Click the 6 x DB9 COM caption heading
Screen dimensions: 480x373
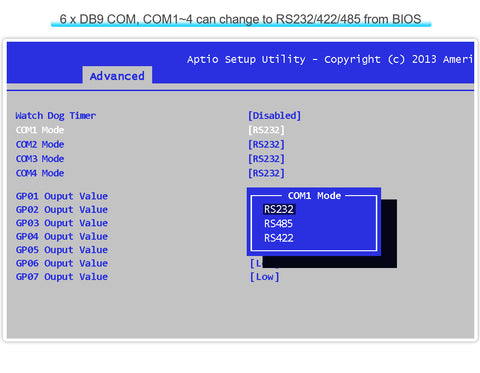[240, 19]
